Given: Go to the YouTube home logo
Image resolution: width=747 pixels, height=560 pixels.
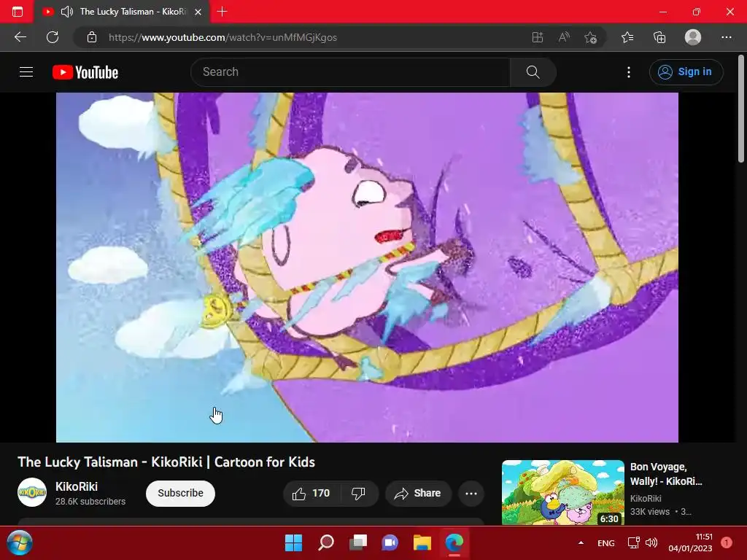Looking at the screenshot, I should coord(85,72).
